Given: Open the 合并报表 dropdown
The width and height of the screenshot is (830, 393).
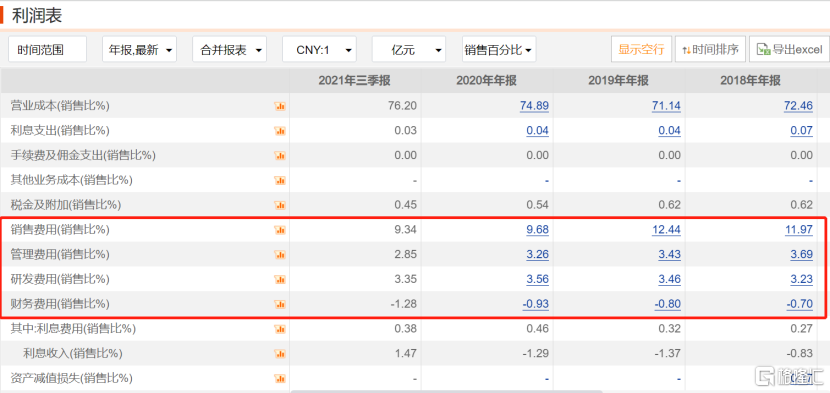Looking at the screenshot, I should tap(229, 50).
